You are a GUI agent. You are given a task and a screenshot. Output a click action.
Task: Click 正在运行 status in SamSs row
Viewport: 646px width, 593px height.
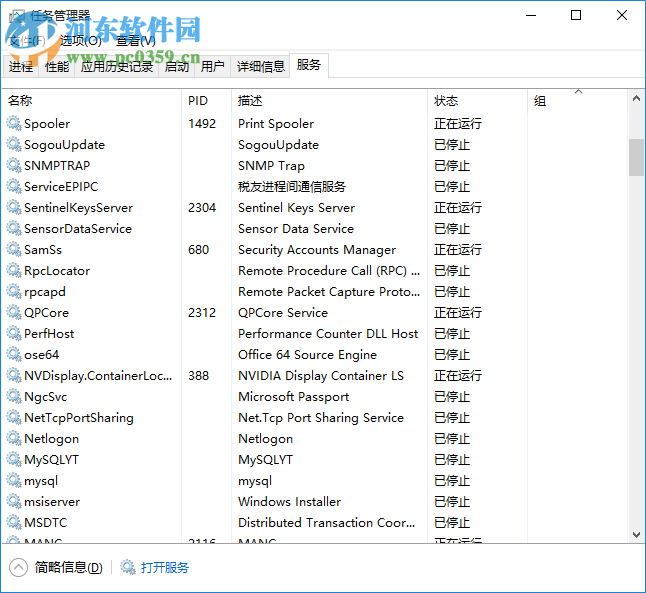pyautogui.click(x=458, y=250)
